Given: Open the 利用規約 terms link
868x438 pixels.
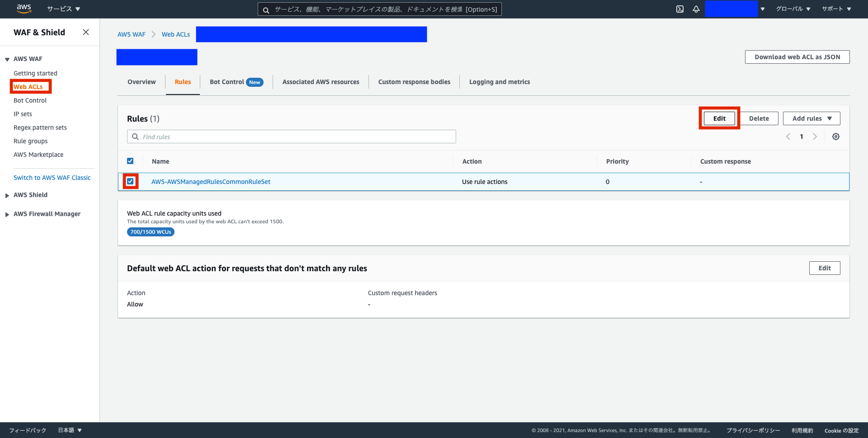Looking at the screenshot, I should pos(802,430).
